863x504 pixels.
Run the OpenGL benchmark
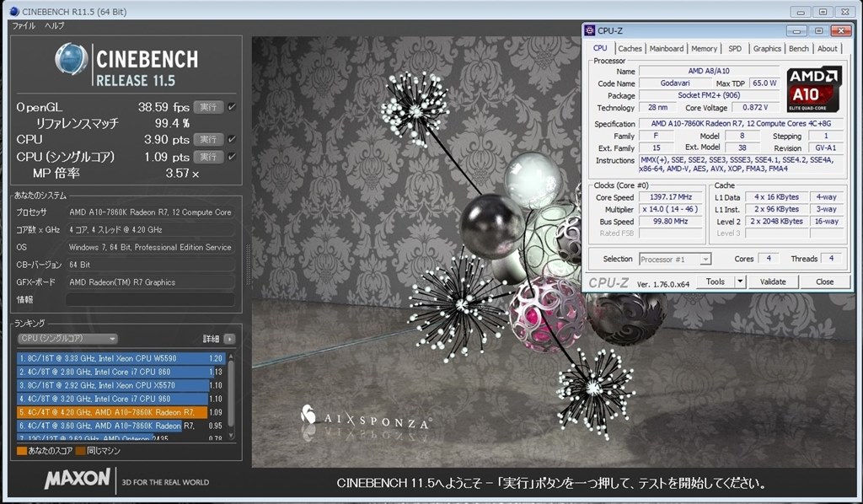[x=208, y=107]
